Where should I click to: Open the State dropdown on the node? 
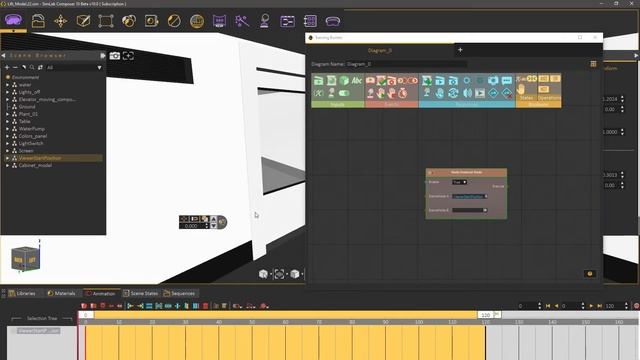(459, 182)
